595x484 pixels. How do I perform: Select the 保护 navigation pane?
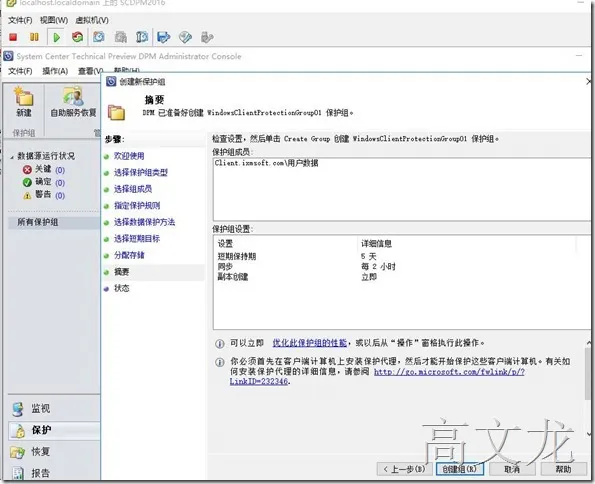54,430
